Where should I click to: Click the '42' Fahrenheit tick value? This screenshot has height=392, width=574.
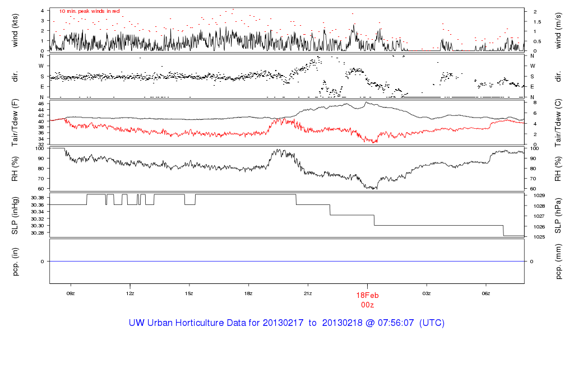click(41, 115)
